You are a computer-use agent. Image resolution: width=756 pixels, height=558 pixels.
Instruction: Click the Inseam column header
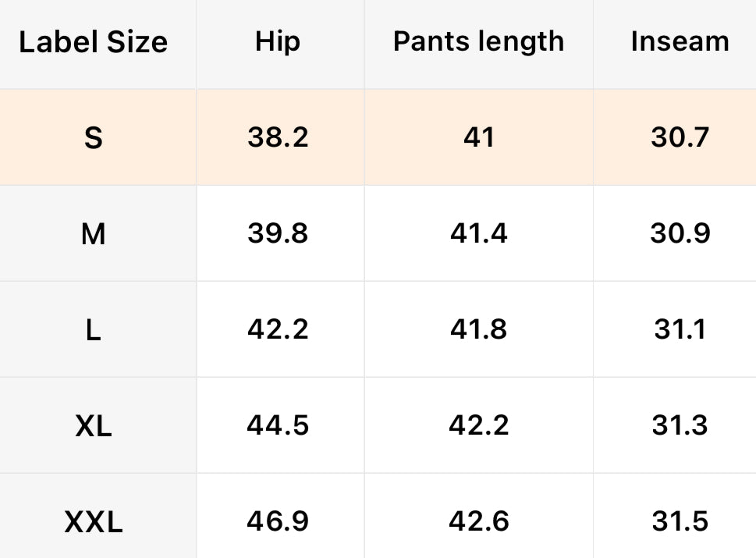point(680,42)
